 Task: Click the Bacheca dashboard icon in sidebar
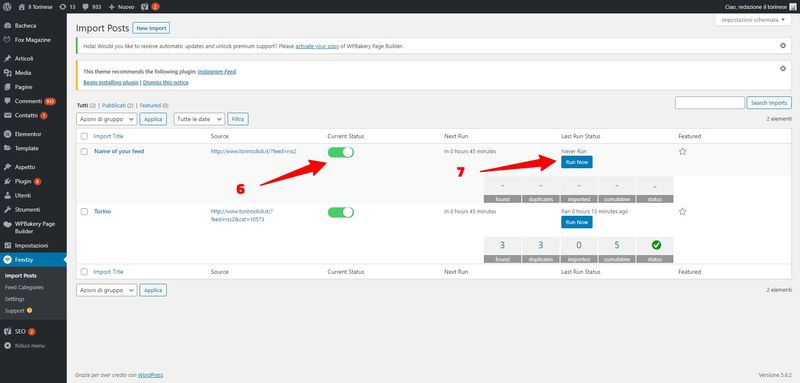[7, 25]
